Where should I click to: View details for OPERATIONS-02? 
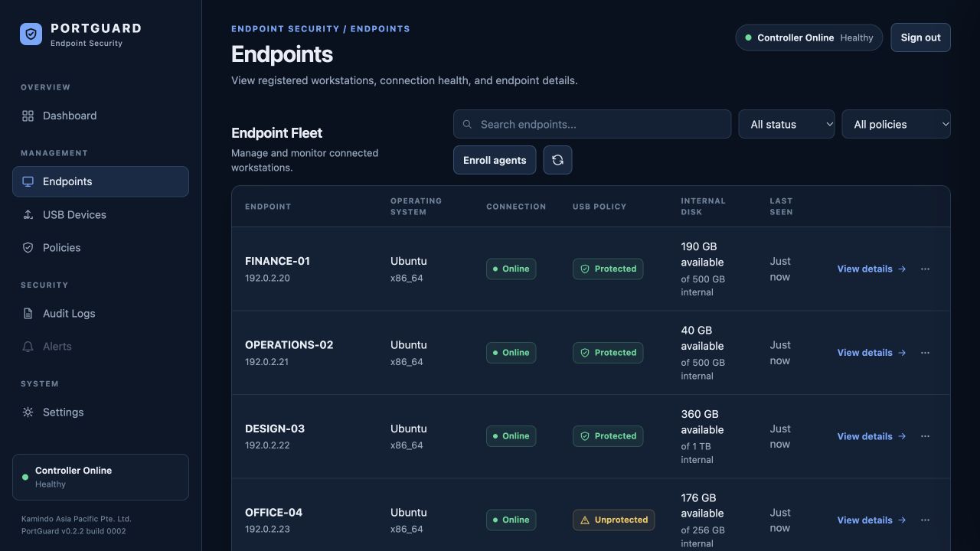tap(871, 353)
